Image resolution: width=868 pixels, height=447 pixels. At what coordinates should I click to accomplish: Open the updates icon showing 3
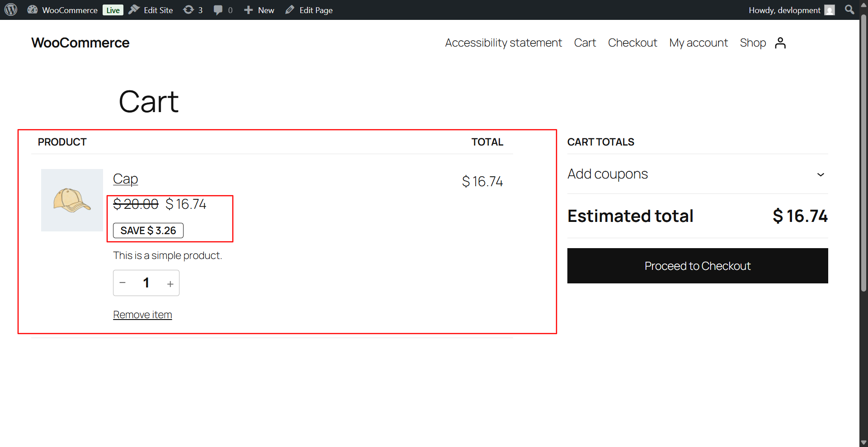point(193,10)
